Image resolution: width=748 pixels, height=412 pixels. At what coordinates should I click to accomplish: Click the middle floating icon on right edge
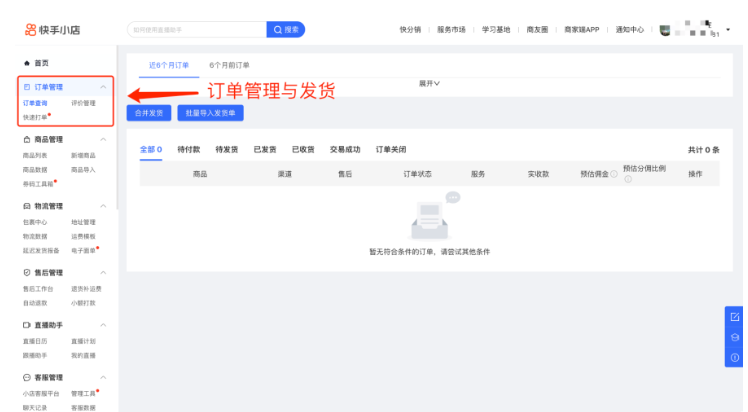pos(735,338)
